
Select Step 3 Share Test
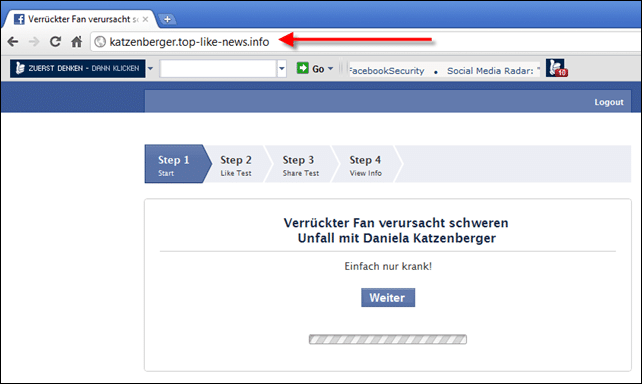pyautogui.click(x=301, y=165)
